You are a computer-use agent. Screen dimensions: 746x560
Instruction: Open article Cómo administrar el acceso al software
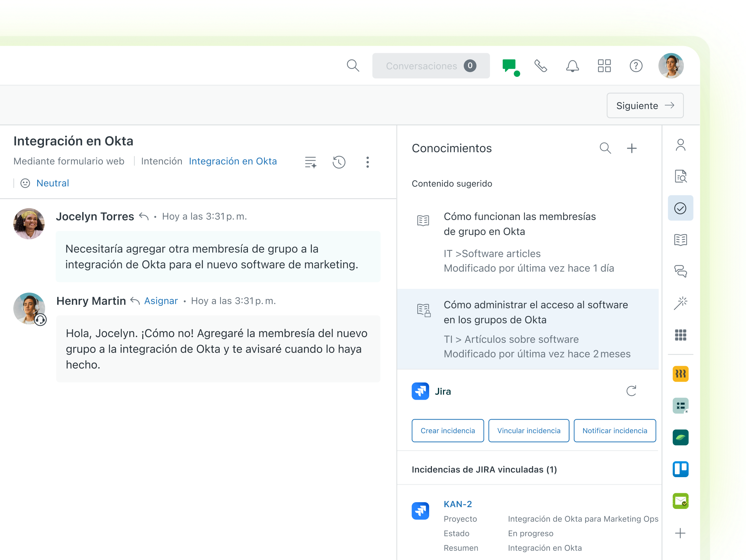[527, 329]
